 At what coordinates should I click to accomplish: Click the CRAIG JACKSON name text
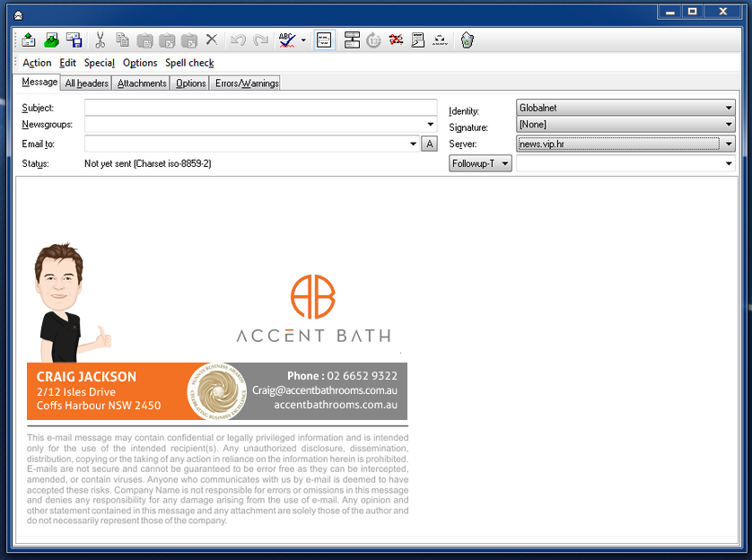click(86, 377)
